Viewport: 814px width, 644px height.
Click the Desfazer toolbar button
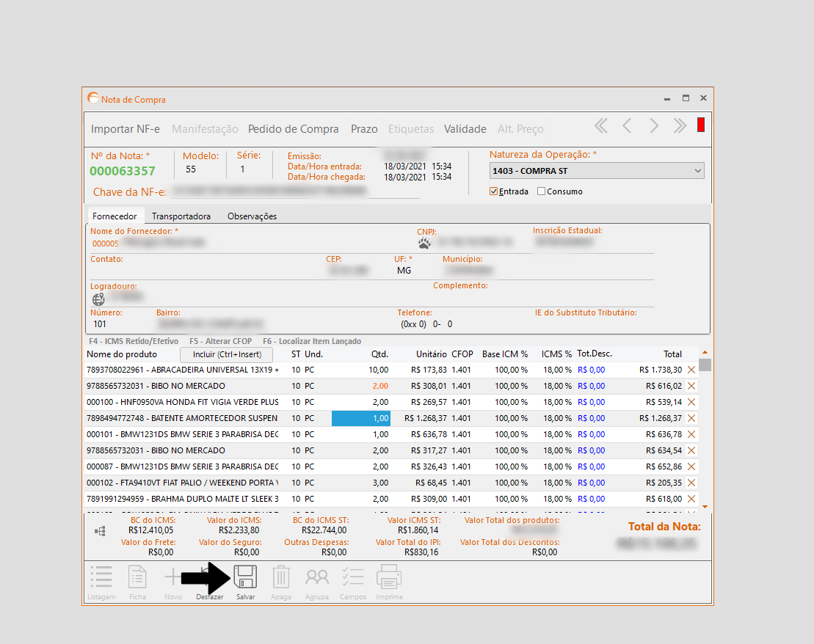tap(210, 581)
